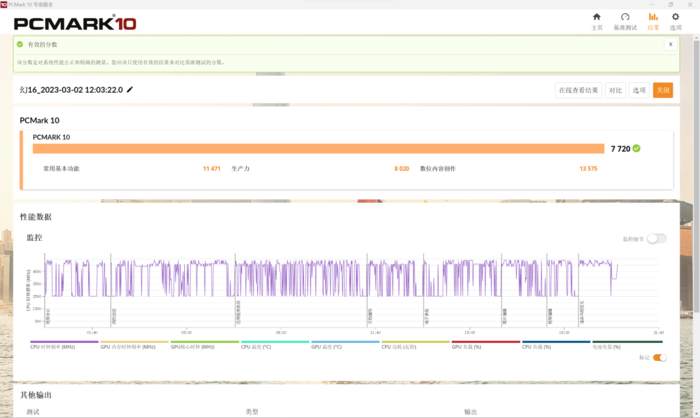The image size is (700, 418).
Task: Click the 电子表格 marker in the chart
Action: [x=426, y=316]
